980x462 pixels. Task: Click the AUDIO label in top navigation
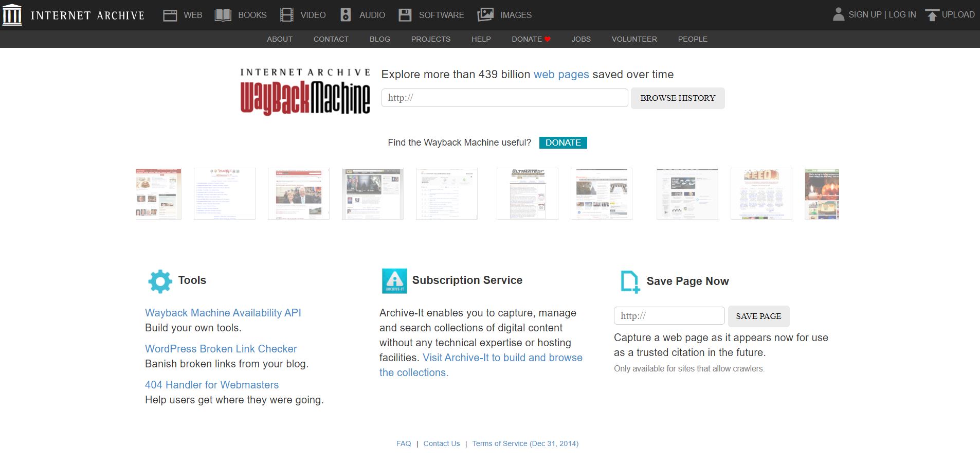coord(372,15)
